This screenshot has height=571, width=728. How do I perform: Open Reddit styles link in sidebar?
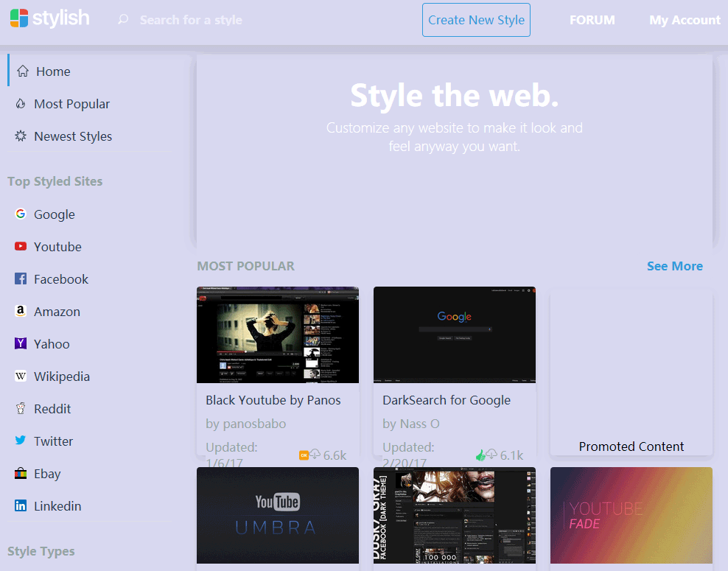click(x=52, y=409)
